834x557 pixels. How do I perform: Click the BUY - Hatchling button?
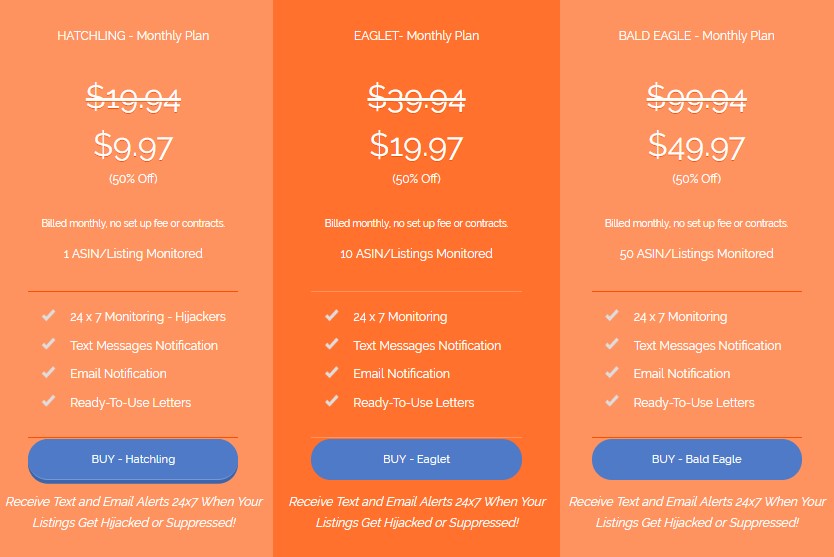point(133,460)
